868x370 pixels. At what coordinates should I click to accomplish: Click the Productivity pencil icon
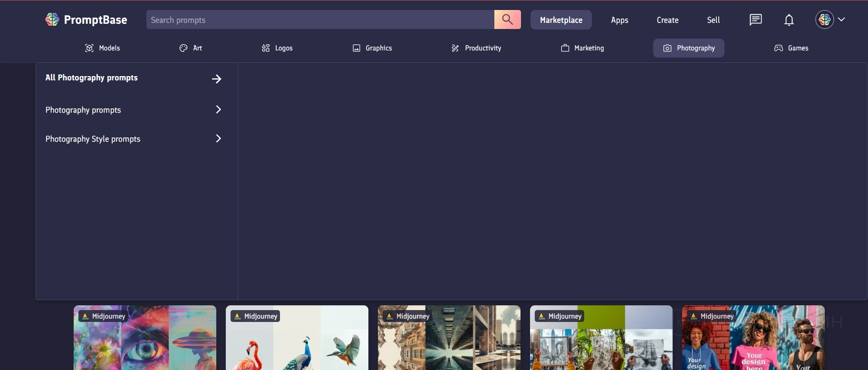click(455, 48)
